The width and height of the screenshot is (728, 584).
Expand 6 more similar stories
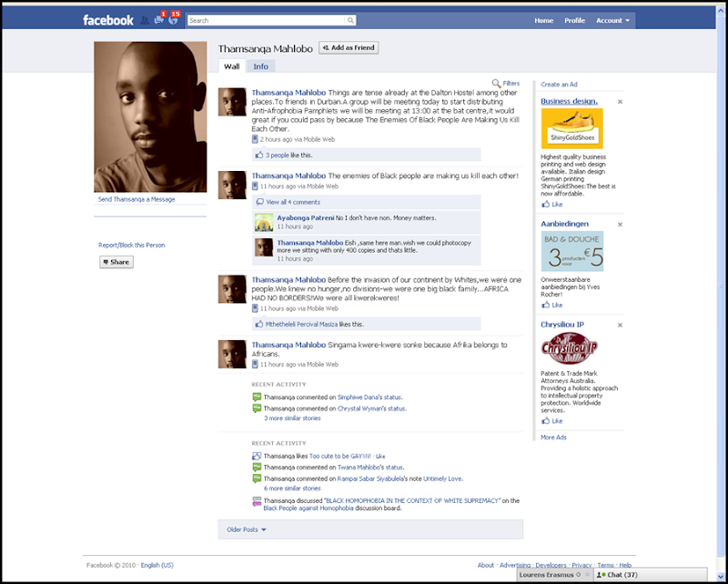292,488
